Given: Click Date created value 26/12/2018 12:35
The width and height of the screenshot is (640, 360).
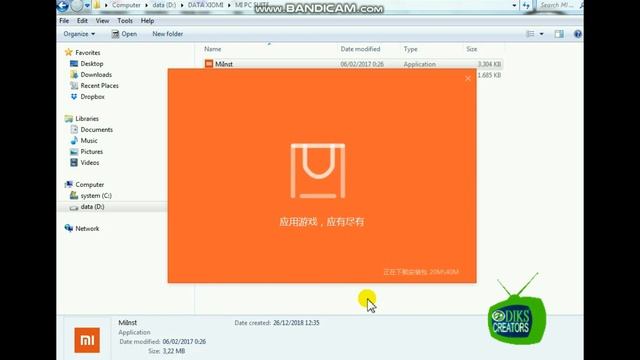Looking at the screenshot, I should (296, 323).
